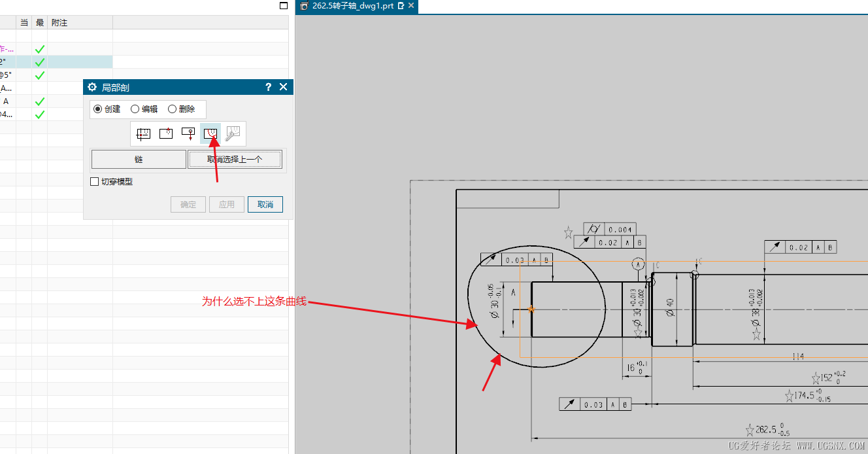868x454 pixels.
Task: Choose the Select View step icon
Action: [143, 133]
